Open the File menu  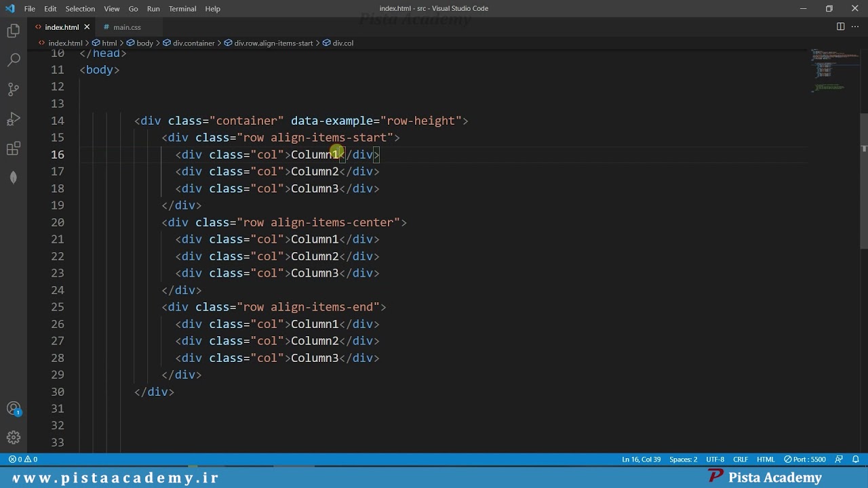click(x=30, y=8)
